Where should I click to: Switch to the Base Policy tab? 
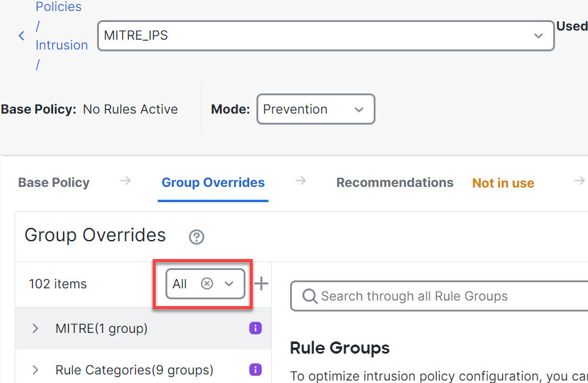click(x=54, y=183)
